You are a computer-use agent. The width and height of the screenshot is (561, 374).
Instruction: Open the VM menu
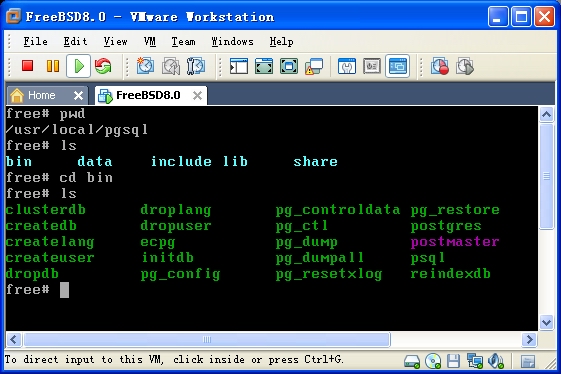(x=150, y=42)
